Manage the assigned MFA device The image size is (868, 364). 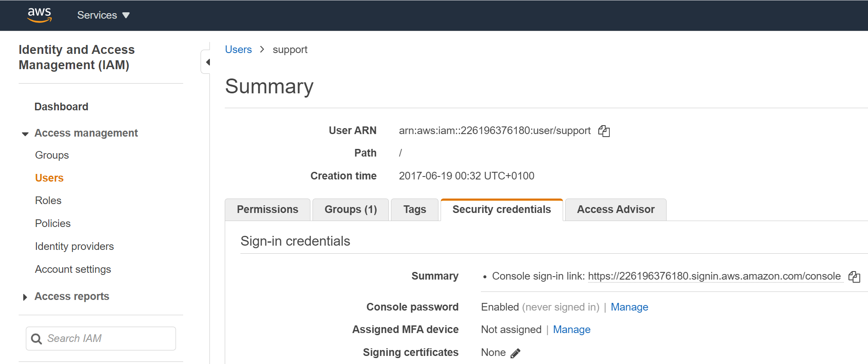tap(571, 330)
